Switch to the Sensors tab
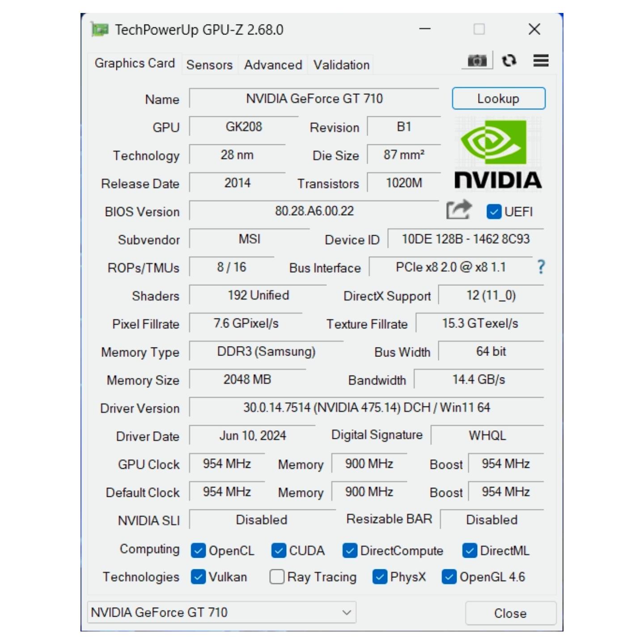The image size is (644, 644). [x=209, y=65]
